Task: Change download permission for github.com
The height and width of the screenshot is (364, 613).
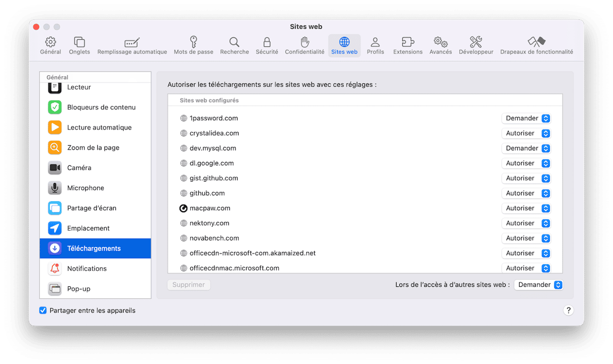Action: (526, 193)
